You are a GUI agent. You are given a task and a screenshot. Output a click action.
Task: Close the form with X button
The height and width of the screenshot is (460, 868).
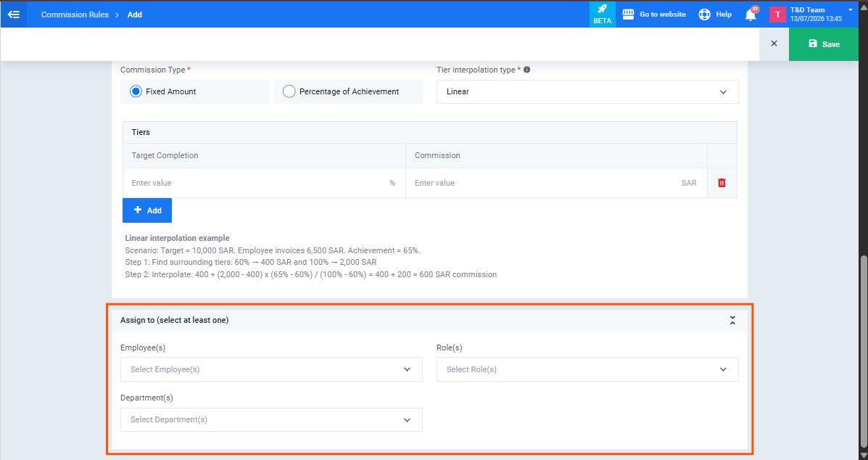[774, 44]
